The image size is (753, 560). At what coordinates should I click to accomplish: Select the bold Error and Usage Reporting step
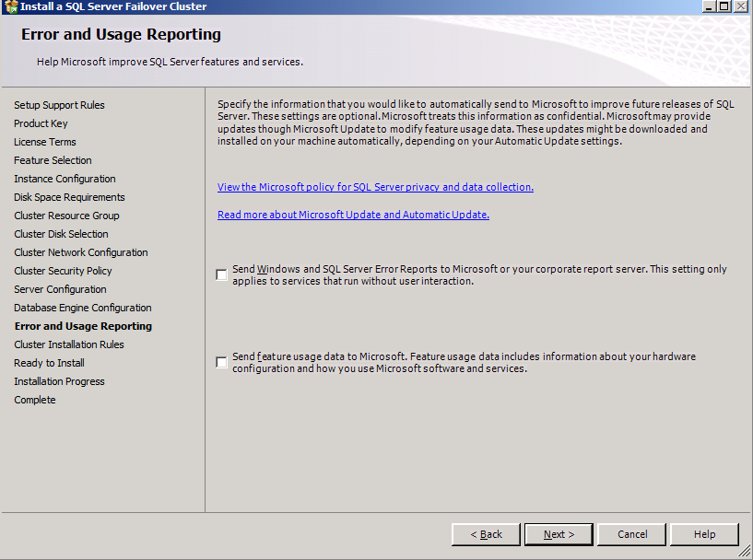[83, 326]
